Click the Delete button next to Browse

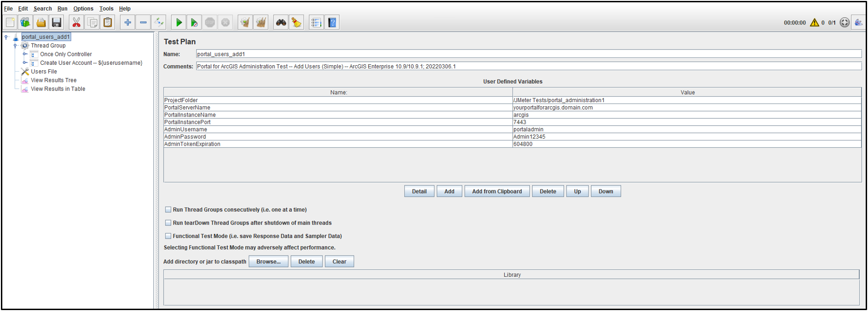[306, 262]
